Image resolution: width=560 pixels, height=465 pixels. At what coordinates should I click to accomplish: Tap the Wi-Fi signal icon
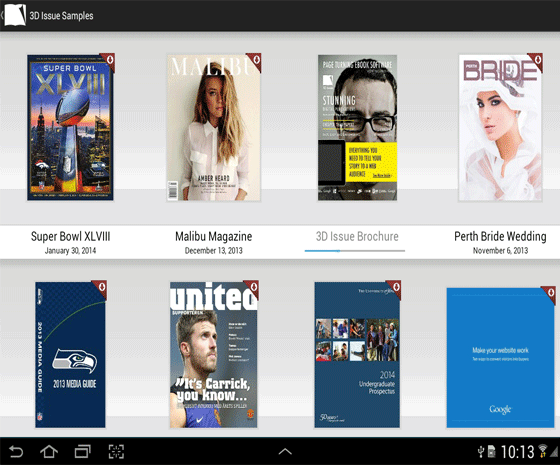click(543, 451)
